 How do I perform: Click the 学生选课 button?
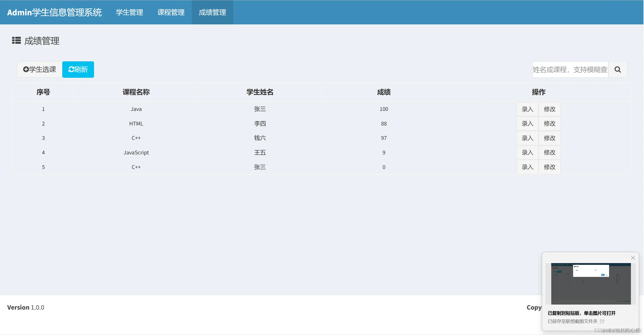(39, 69)
